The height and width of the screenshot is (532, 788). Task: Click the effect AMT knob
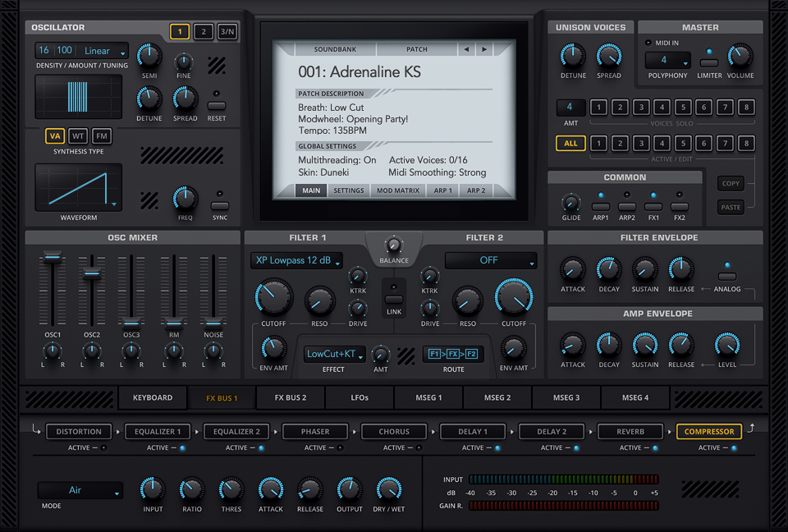click(380, 355)
